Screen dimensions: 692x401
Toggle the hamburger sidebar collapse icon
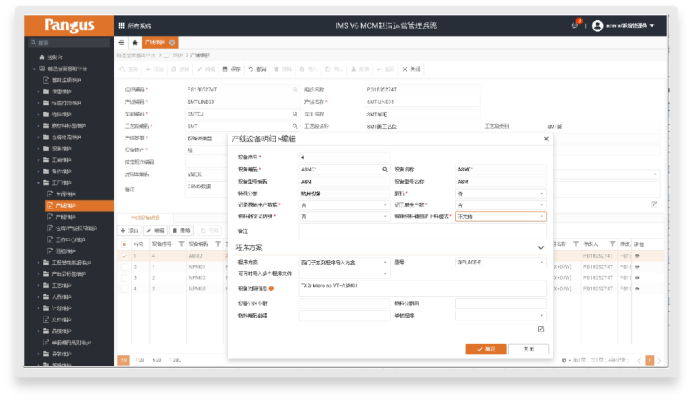tap(121, 43)
